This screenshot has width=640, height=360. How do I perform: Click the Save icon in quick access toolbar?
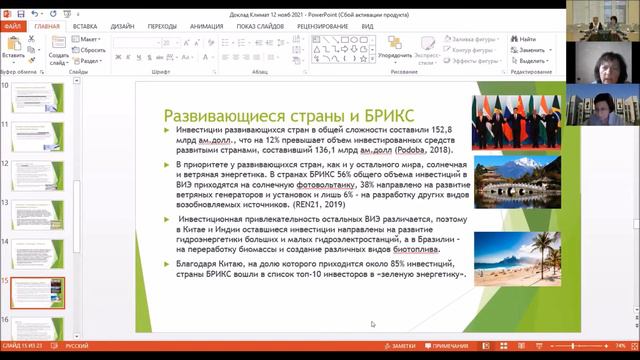click(x=20, y=14)
